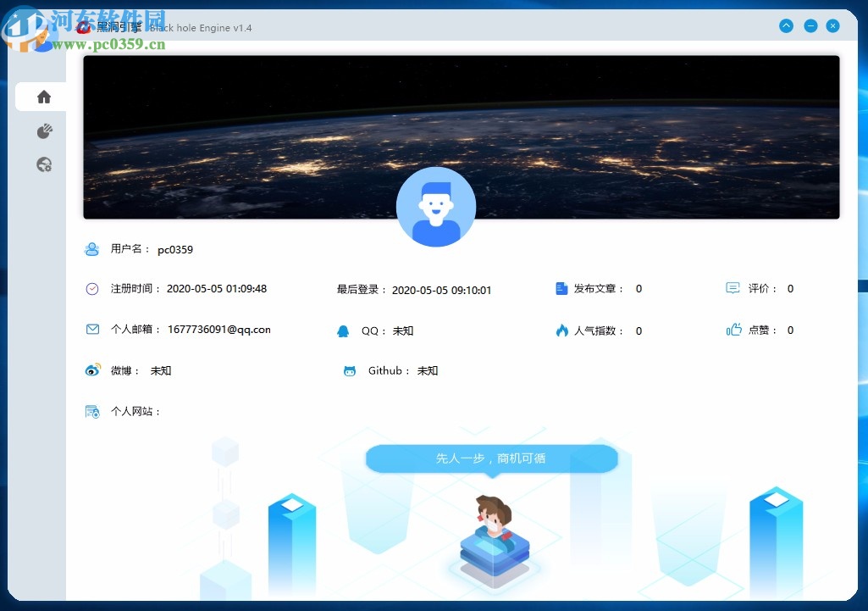Image resolution: width=868 pixels, height=611 pixels.
Task: Click the reviews comment icon
Action: [733, 288]
